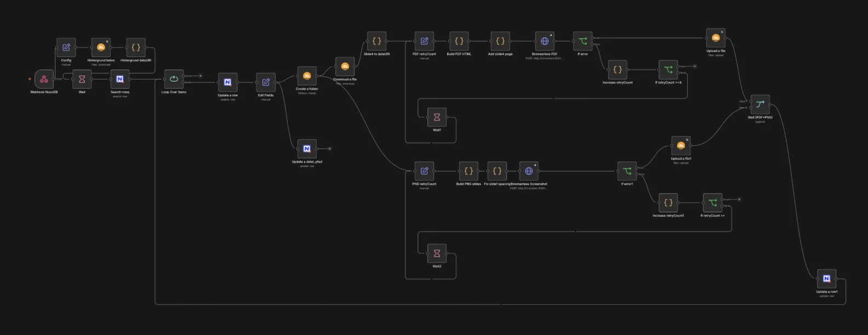This screenshot has width=868, height=335.
Task: Open the Update a datei_pfad node
Action: (x=307, y=149)
